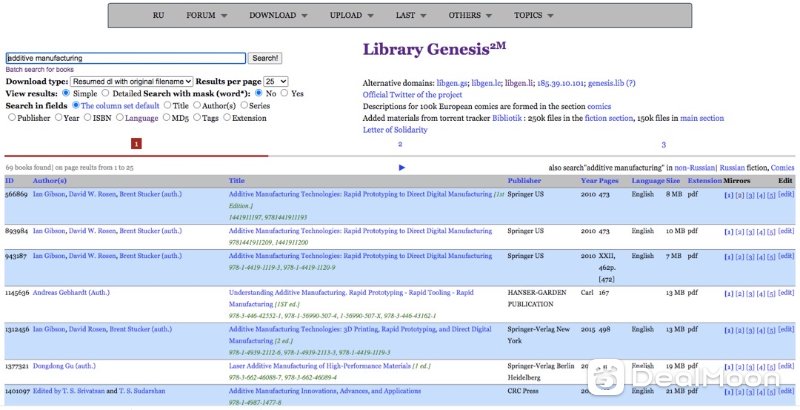Open the Bibliotik tracker link

coord(507,118)
